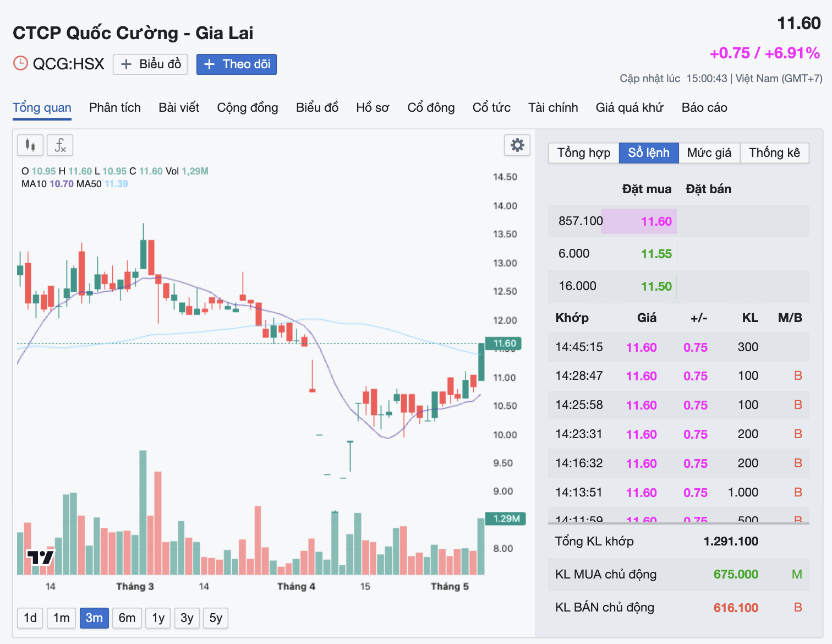
Task: Add QCG to Biểu đồ
Action: (x=150, y=64)
